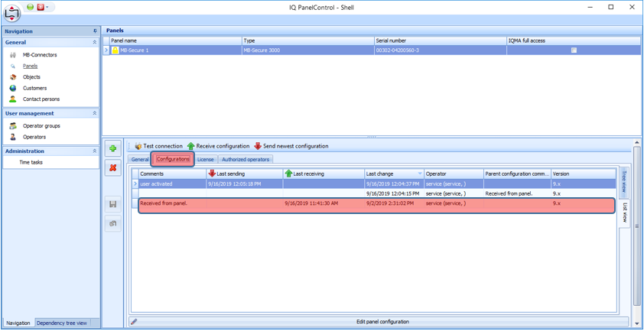The image size is (644, 331).
Task: Open Time tasks under Administration
Action: coord(31,162)
